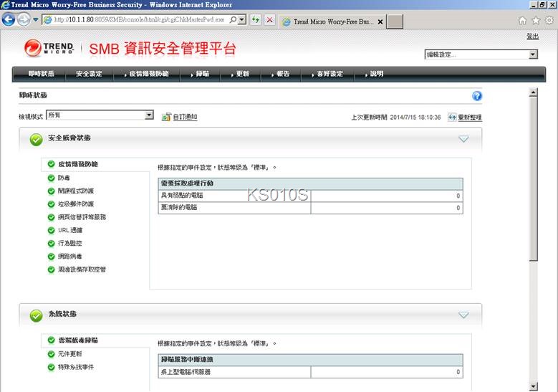
Task: Select 行為監控 in the threat list
Action: pyautogui.click(x=69, y=243)
